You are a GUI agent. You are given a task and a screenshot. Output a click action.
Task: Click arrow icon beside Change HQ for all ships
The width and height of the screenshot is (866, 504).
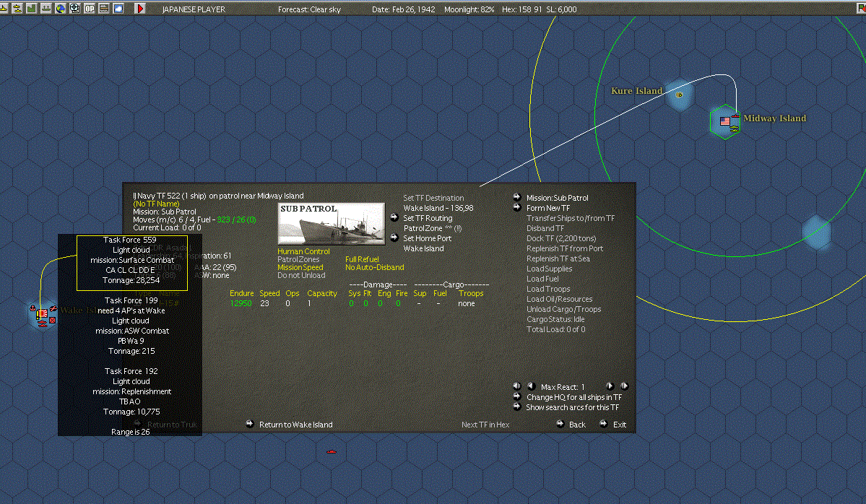point(517,396)
